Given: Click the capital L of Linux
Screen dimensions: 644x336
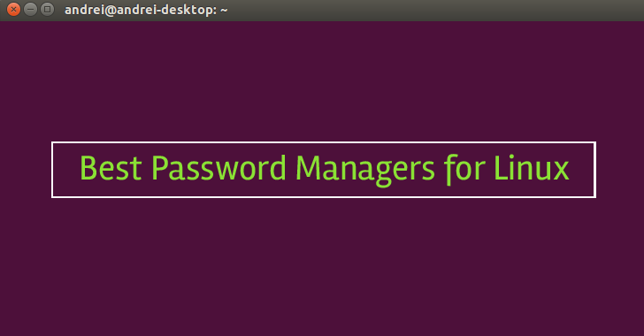Looking at the screenshot, I should [501, 168].
